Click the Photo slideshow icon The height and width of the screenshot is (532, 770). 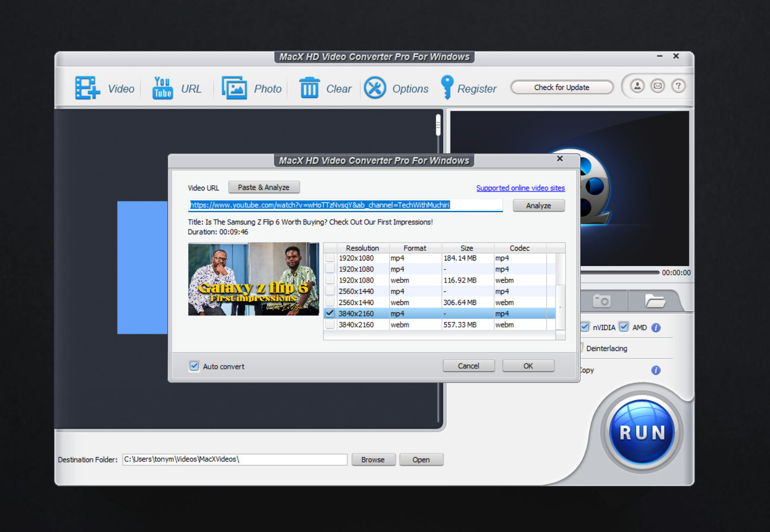tap(234, 88)
